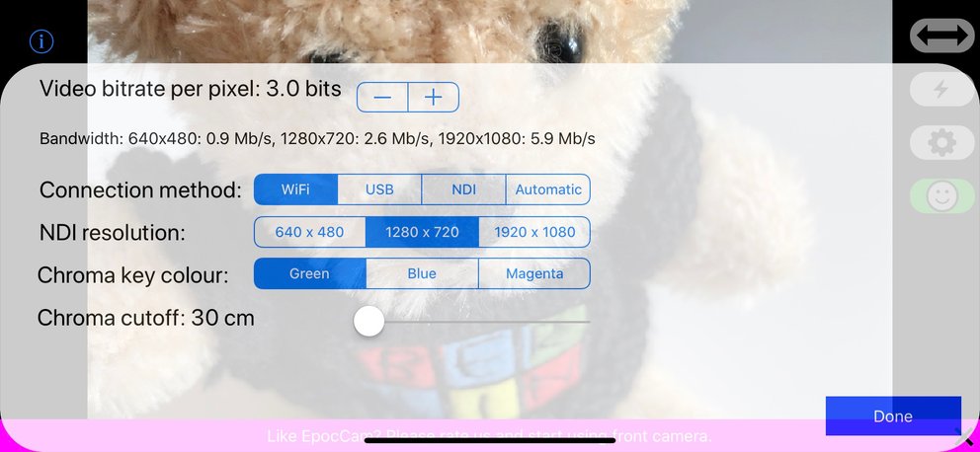Screen dimensions: 980x452
Task: Tap the info icon
Action: tap(41, 41)
